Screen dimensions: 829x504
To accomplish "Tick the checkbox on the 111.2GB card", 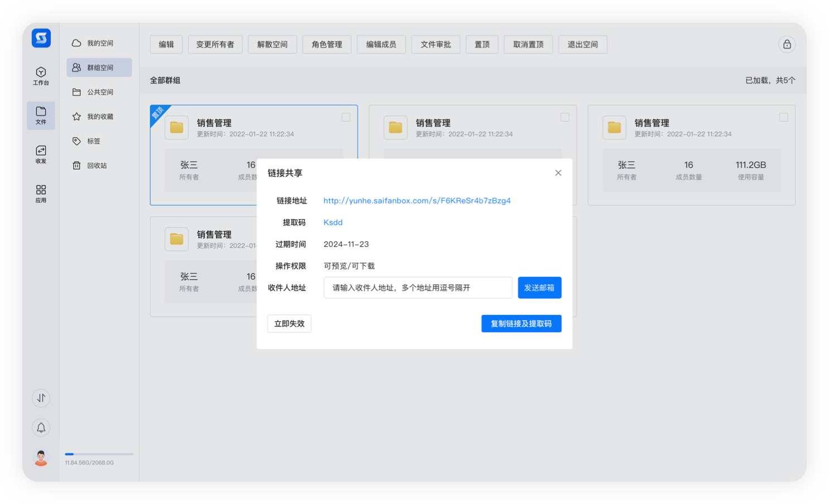I will click(x=784, y=117).
